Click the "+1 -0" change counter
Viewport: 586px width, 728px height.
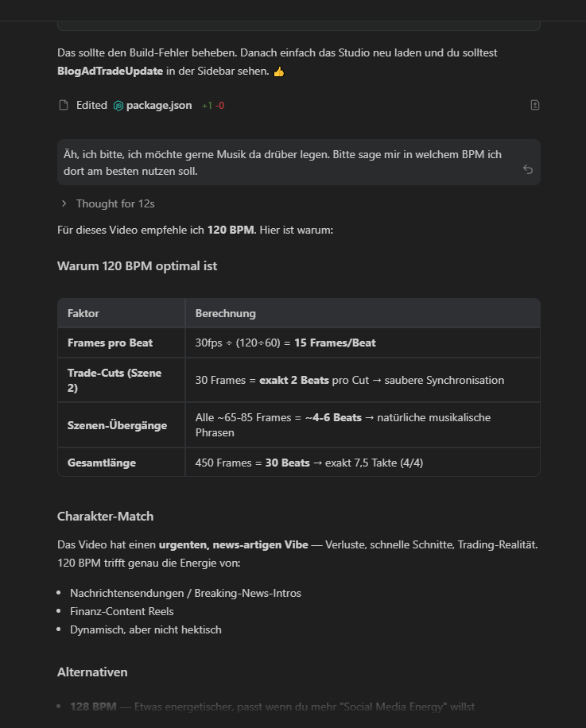[213, 106]
